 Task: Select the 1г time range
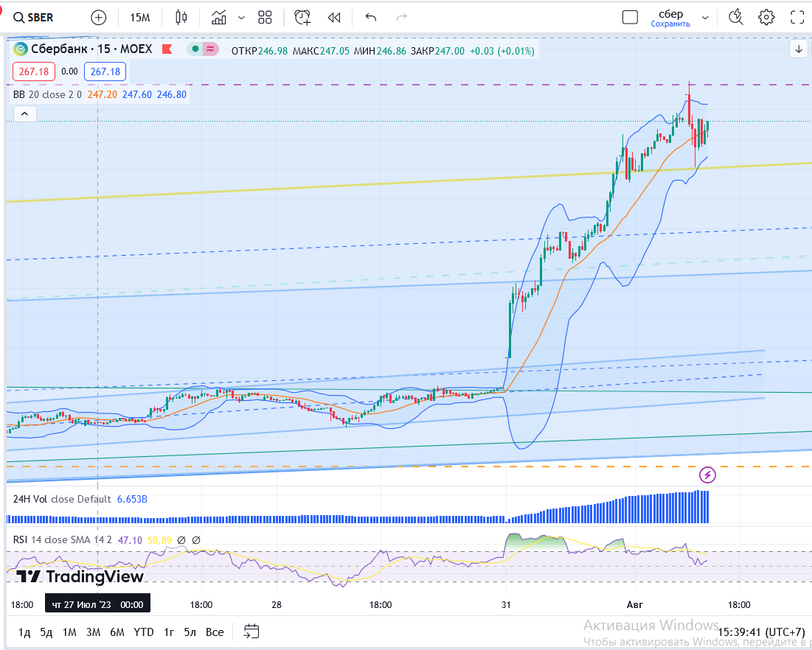point(169,632)
